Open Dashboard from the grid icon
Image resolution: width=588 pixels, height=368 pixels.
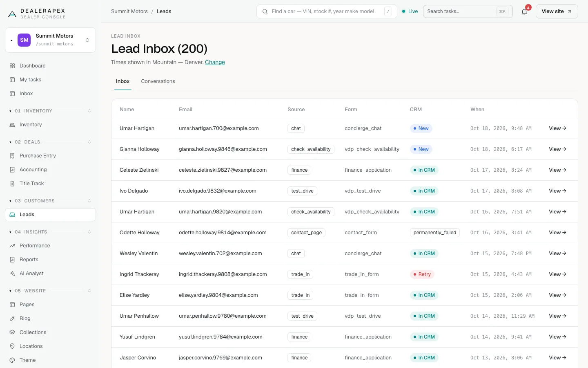(12, 66)
